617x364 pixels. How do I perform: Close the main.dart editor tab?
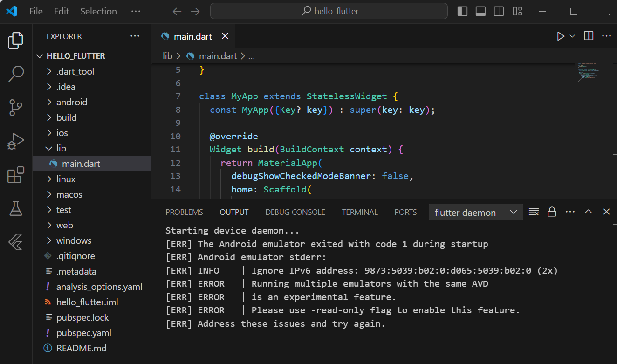click(x=225, y=36)
